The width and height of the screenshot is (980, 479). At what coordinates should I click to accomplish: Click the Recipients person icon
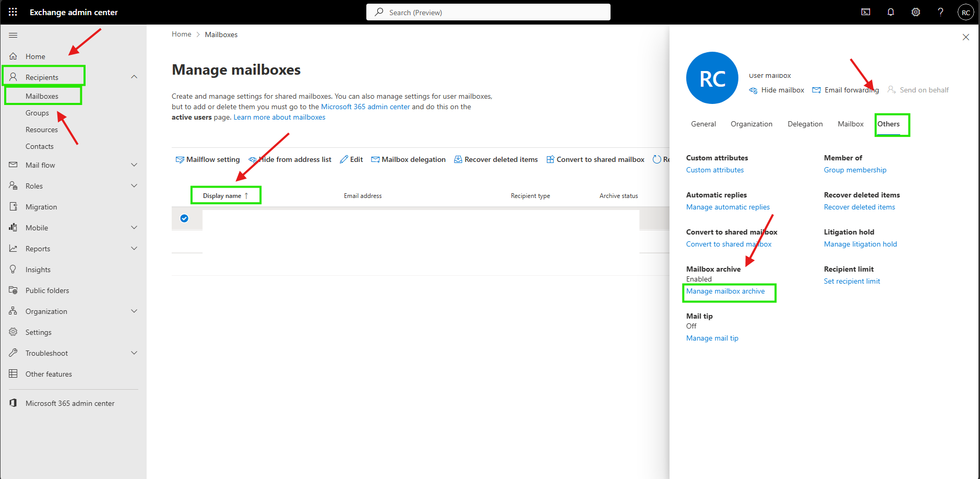(14, 77)
